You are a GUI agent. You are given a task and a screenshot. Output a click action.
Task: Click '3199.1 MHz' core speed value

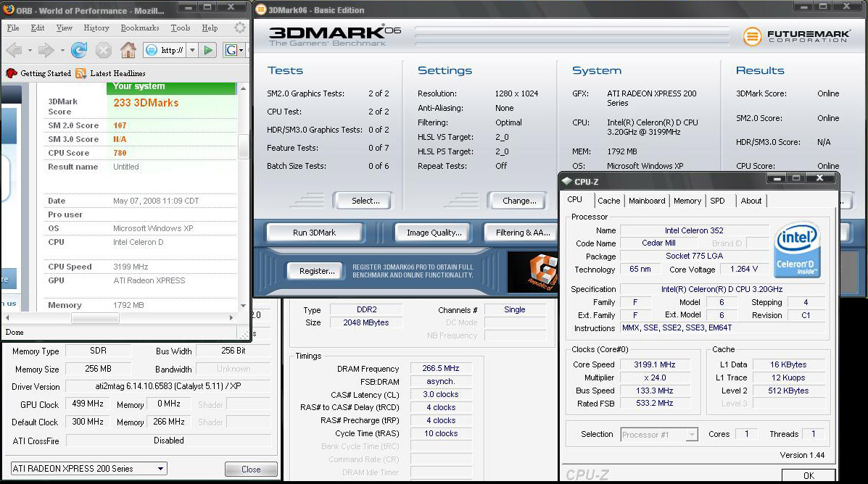coord(654,364)
